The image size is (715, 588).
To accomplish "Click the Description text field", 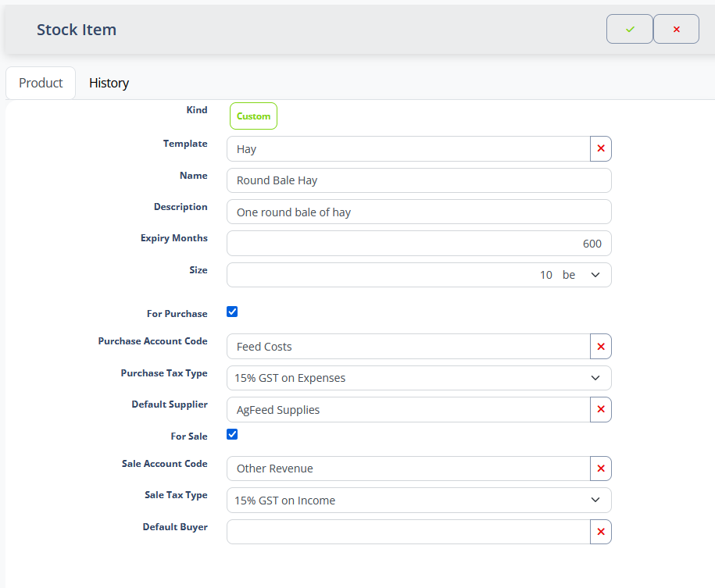I will [419, 212].
